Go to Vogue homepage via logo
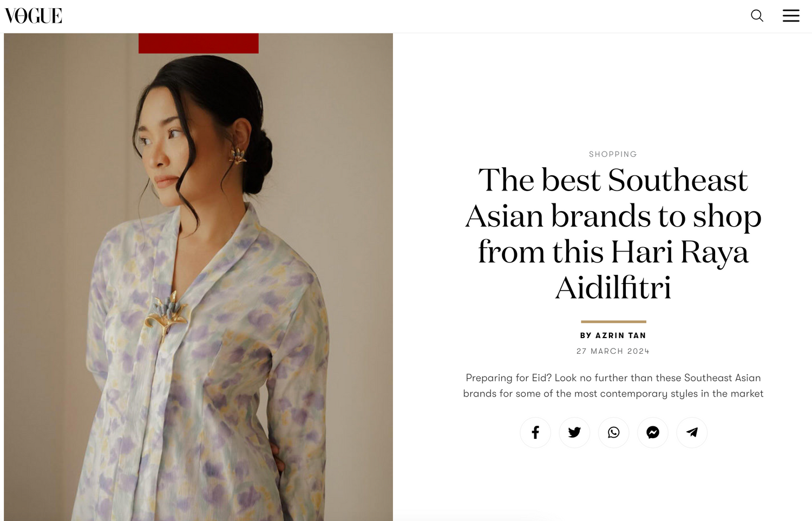Screen dimensions: 812x521 pyautogui.click(x=34, y=16)
